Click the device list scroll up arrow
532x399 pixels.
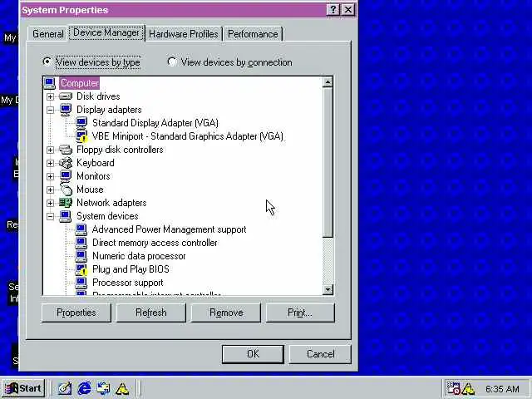click(x=328, y=82)
